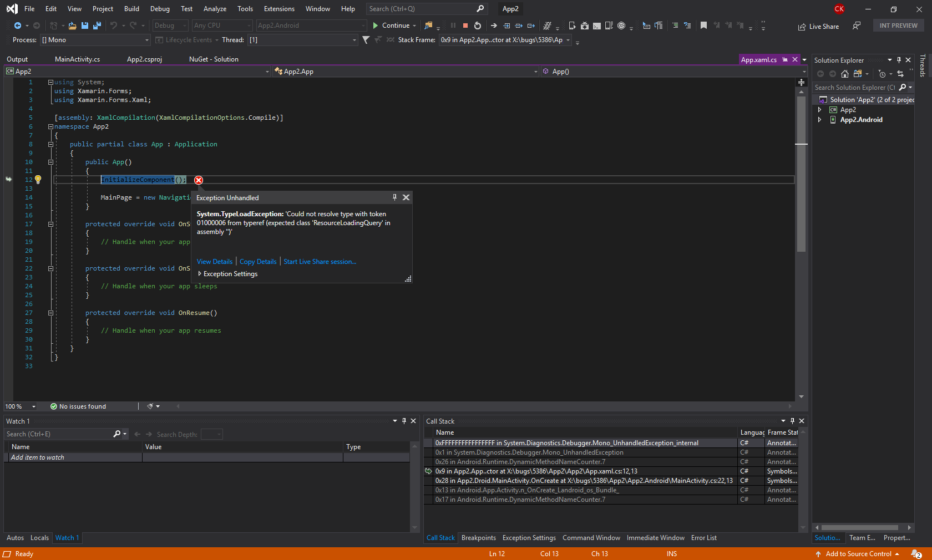Click the editor vertical scrollbar thumb
Image resolution: width=932 pixels, height=560 pixels.
(801, 175)
